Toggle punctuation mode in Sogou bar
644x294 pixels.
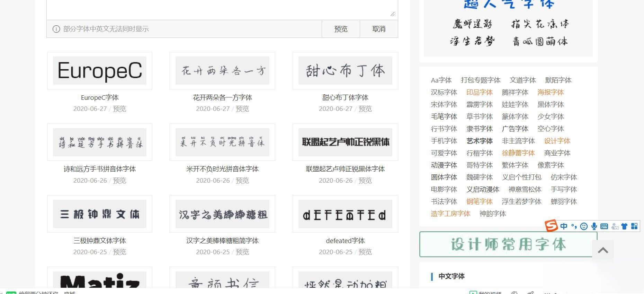click(574, 226)
